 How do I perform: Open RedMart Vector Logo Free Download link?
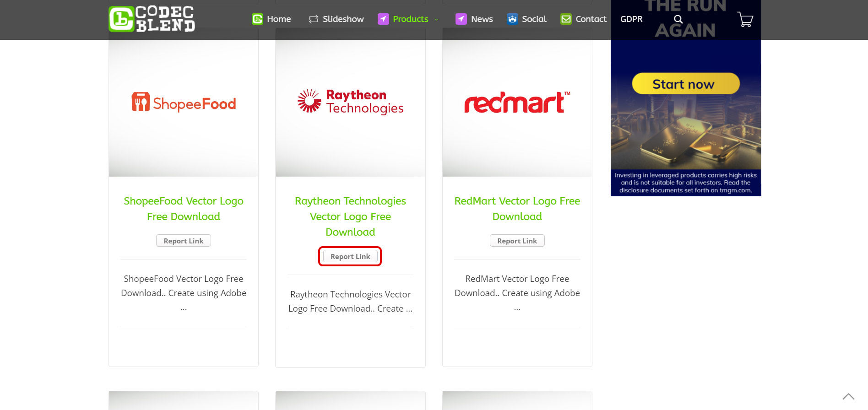[517, 209]
